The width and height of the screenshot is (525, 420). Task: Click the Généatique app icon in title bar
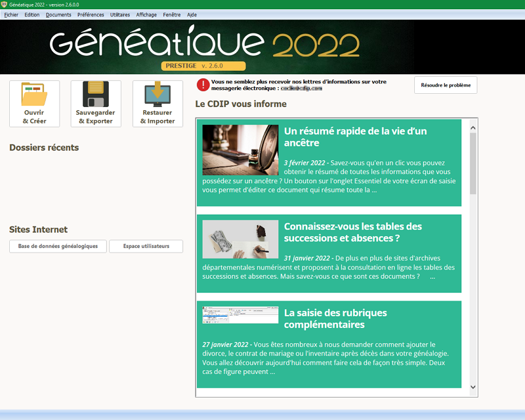point(4,5)
